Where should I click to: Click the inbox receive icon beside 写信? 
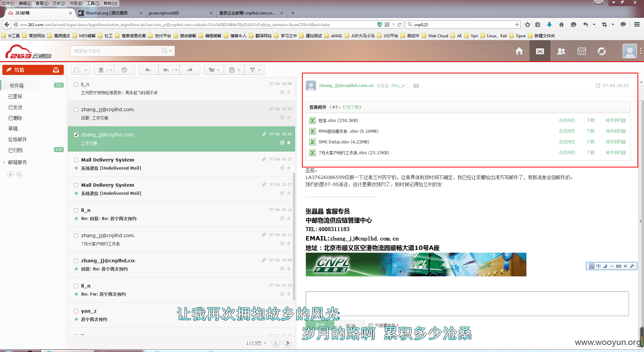click(56, 70)
